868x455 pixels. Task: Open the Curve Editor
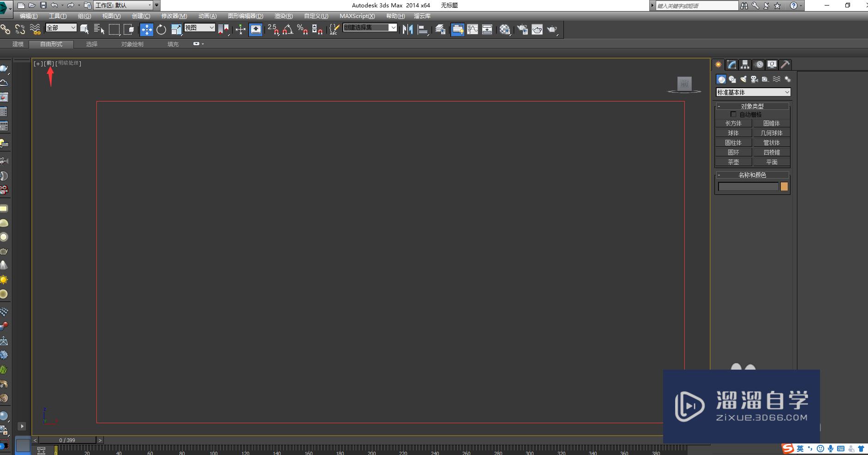pos(473,30)
